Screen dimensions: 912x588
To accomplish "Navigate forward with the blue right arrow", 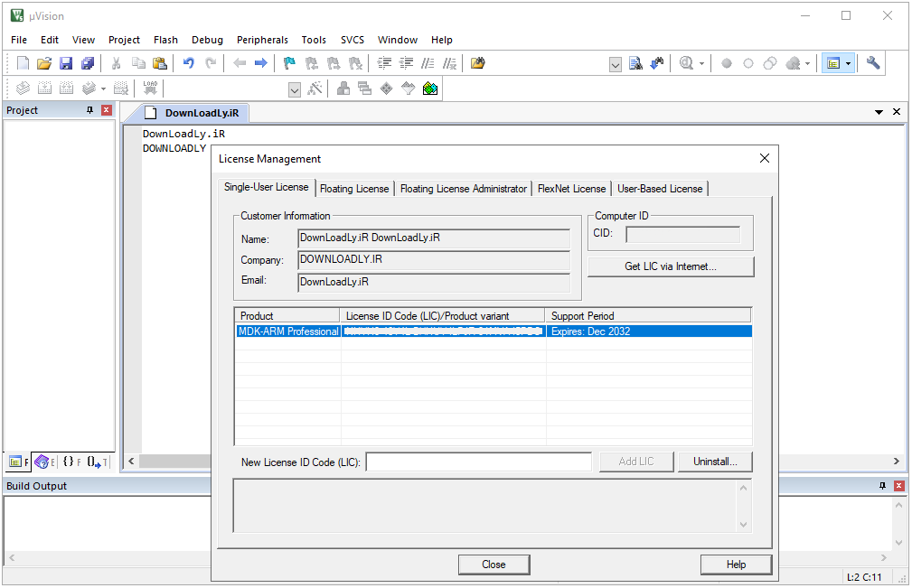I will [261, 63].
